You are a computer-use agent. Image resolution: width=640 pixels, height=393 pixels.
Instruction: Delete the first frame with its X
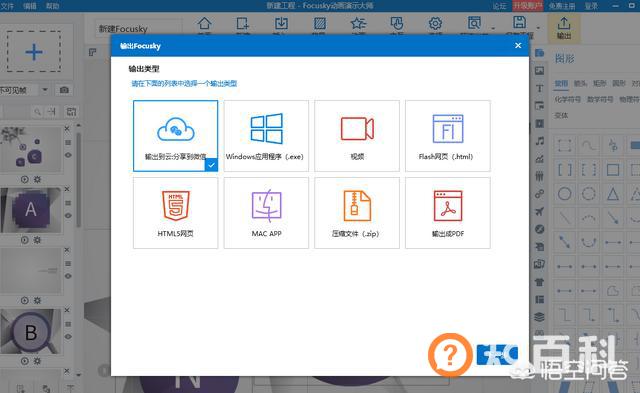(x=67, y=129)
